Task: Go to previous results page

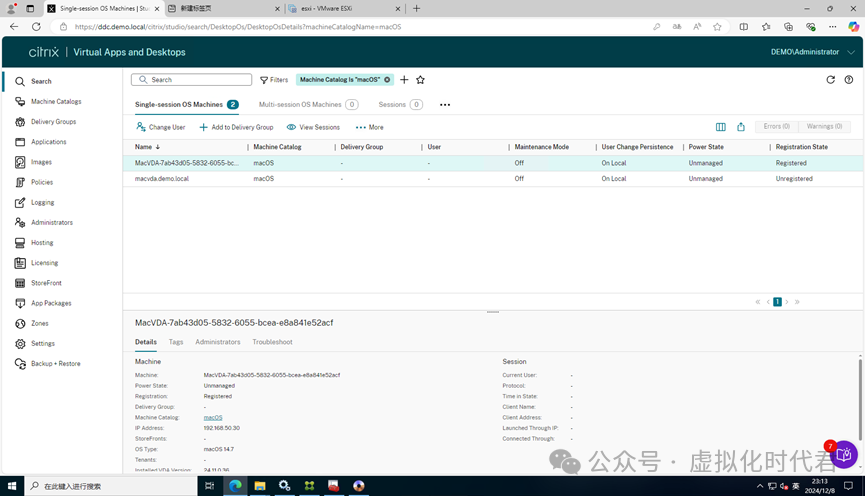Action: coord(768,302)
